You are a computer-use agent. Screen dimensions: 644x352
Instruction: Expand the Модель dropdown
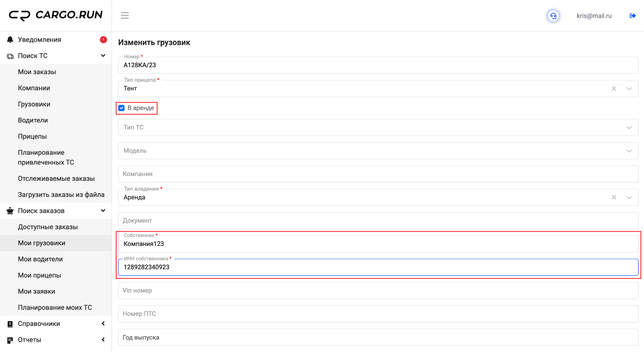(x=629, y=151)
